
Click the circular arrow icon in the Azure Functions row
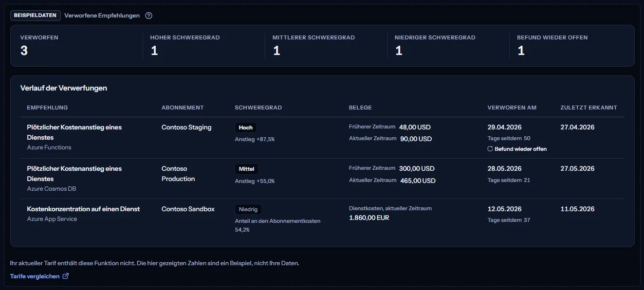pyautogui.click(x=490, y=149)
